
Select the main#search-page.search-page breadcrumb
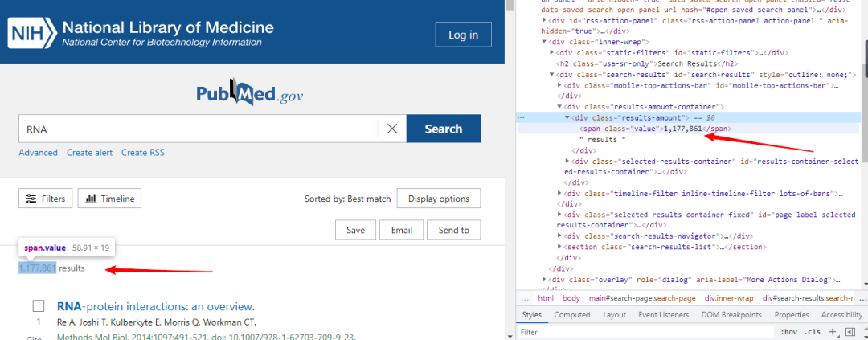click(642, 298)
